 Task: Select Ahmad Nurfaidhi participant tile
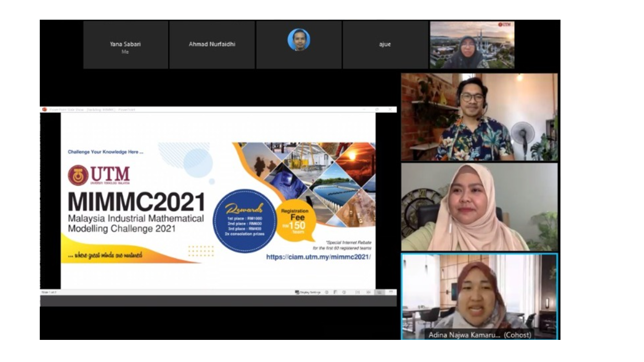[x=212, y=45]
